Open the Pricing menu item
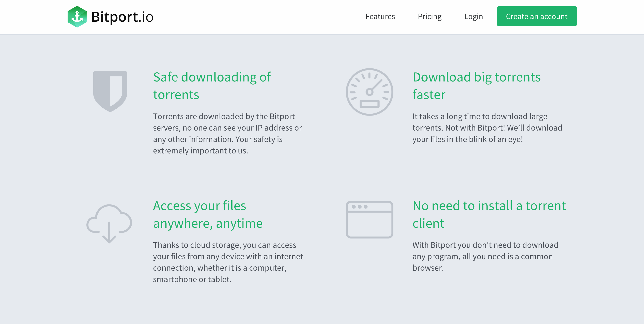 point(430,16)
